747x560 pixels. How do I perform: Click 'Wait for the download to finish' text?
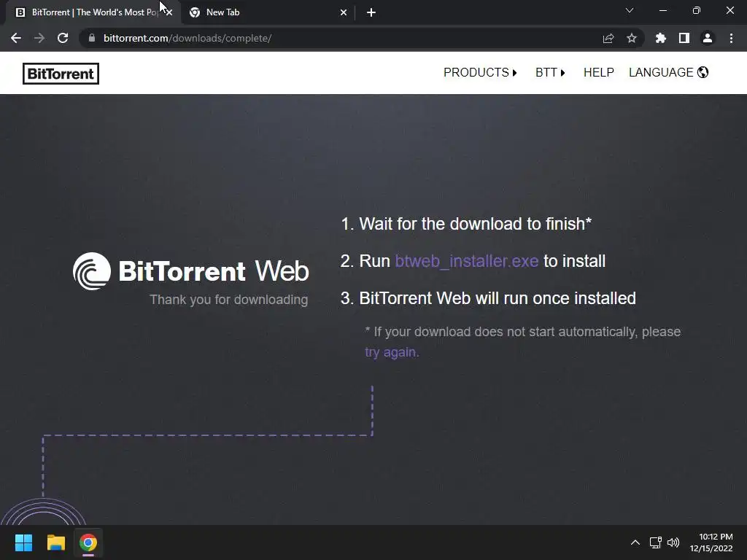pos(475,224)
